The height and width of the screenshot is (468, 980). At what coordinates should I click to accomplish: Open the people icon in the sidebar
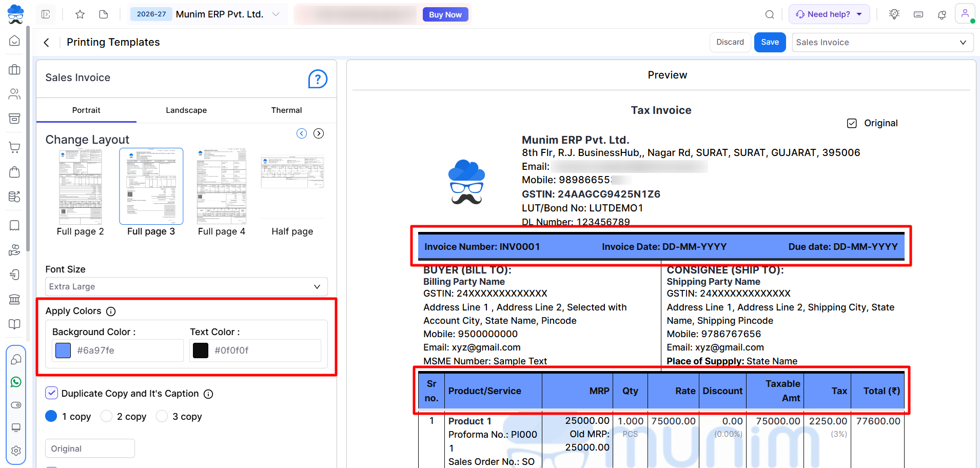[x=15, y=94]
